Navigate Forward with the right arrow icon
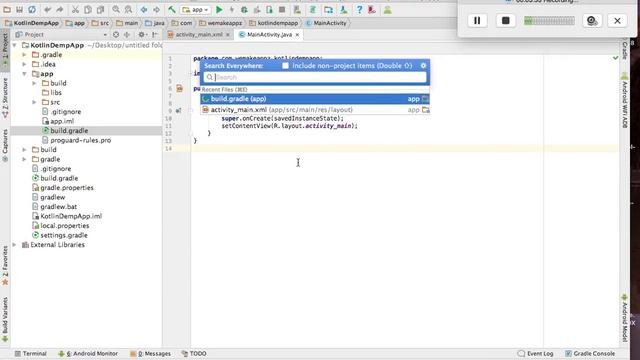 coord(156,9)
